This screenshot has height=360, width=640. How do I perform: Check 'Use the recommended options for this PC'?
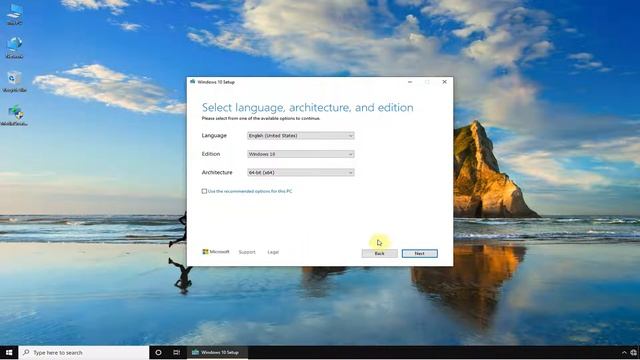[x=204, y=191]
